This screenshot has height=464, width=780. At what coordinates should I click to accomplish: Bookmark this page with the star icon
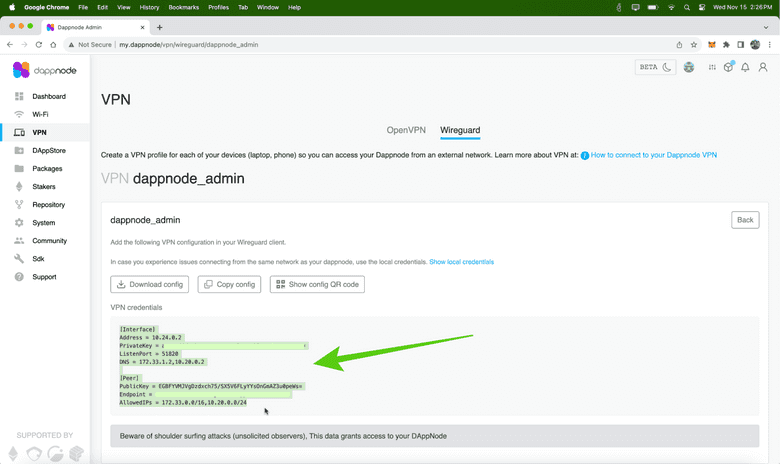(x=694, y=45)
